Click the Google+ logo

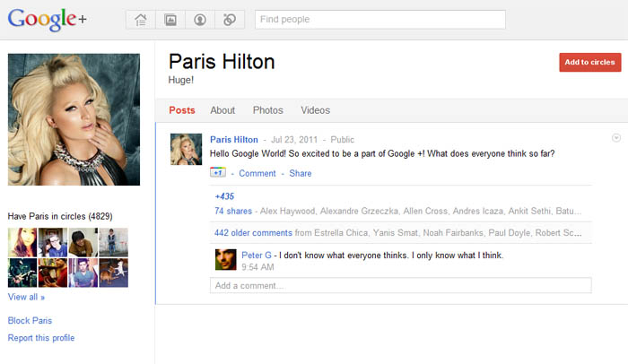click(x=48, y=19)
